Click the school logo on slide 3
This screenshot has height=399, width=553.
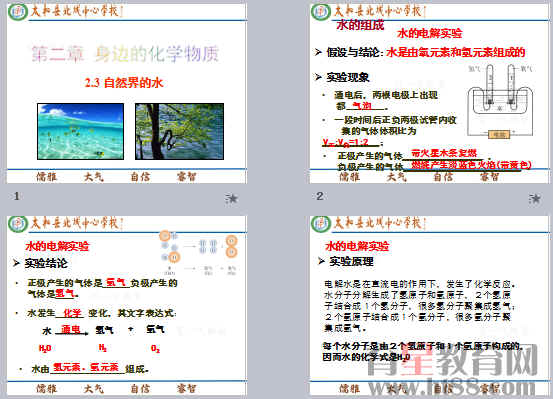pyautogui.click(x=18, y=224)
